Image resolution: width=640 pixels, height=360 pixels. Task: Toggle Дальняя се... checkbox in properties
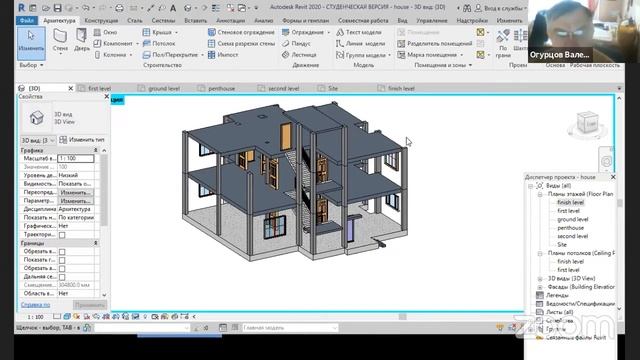pyautogui.click(x=62, y=277)
